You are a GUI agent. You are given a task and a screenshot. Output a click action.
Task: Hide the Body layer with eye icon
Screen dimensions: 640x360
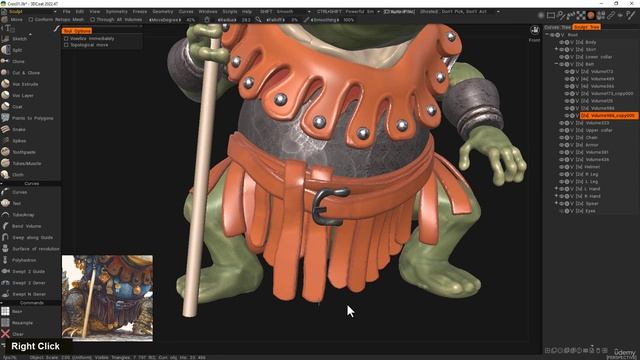pos(562,42)
